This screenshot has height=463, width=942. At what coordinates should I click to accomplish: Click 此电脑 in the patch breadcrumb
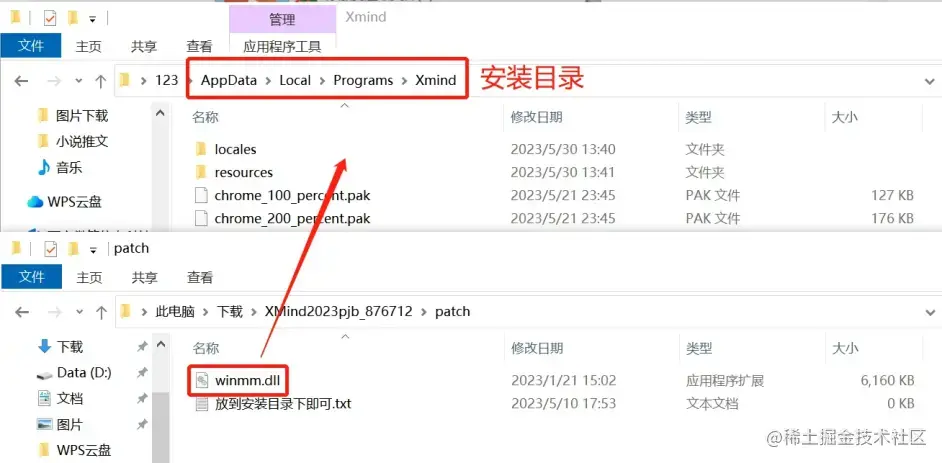click(x=175, y=311)
